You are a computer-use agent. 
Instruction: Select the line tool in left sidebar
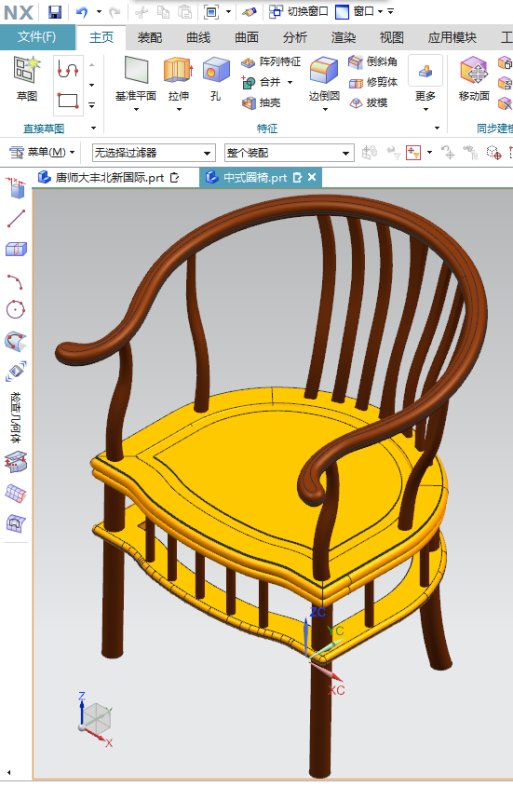click(16, 218)
